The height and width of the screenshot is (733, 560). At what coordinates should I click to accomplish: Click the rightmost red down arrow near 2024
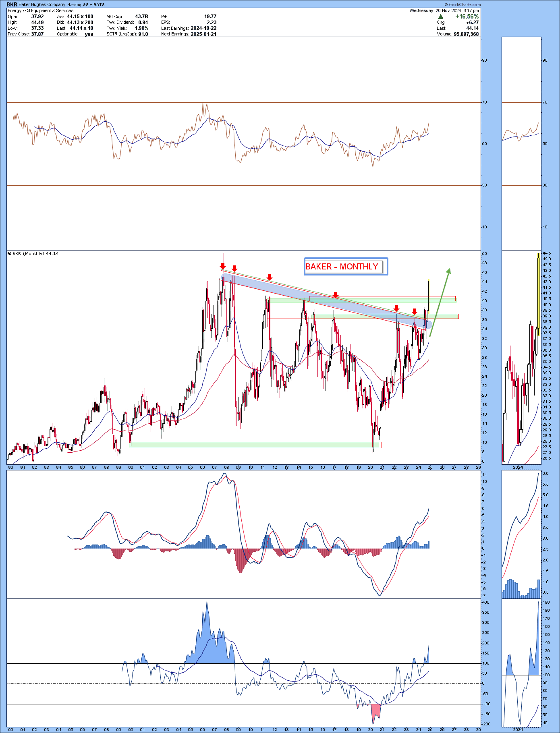(415, 312)
